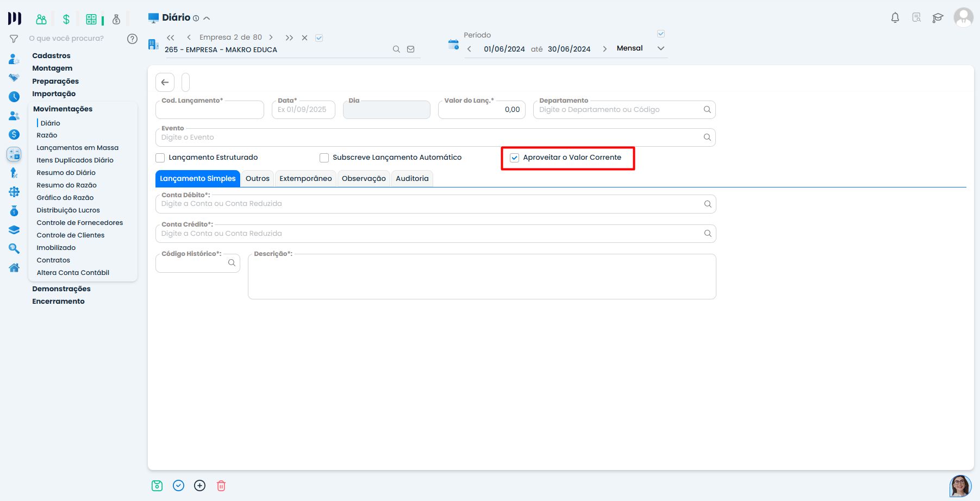Check Subscreve Lançamento Automático
The height and width of the screenshot is (501, 980).
click(324, 158)
